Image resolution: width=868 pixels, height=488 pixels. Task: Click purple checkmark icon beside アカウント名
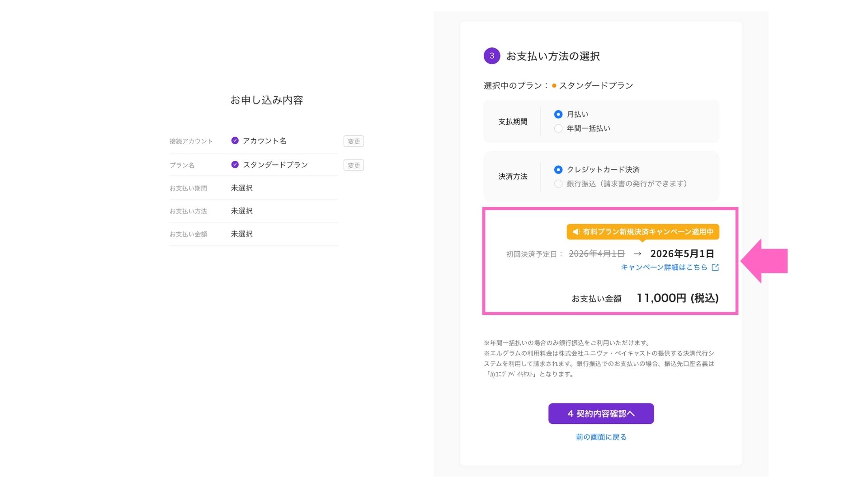click(x=235, y=141)
